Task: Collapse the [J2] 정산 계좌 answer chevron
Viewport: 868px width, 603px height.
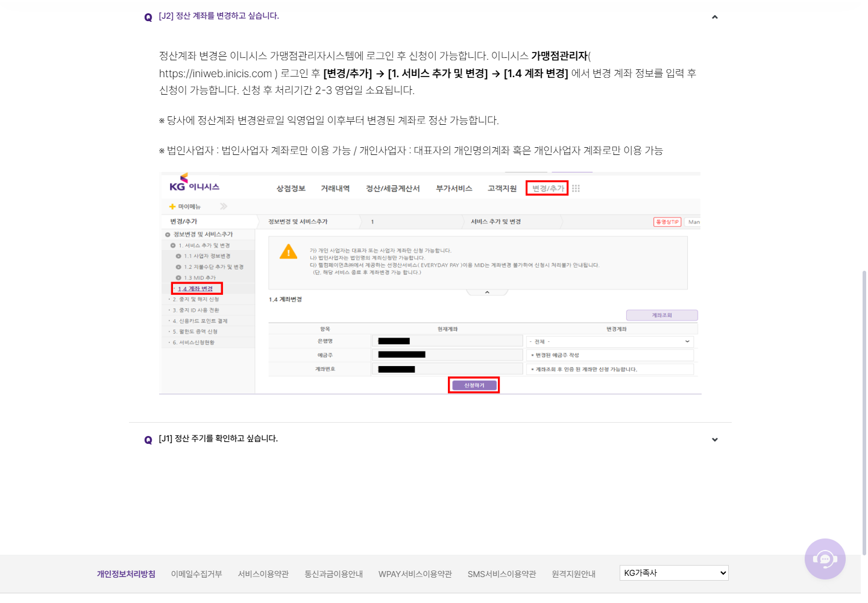Action: 715,17
